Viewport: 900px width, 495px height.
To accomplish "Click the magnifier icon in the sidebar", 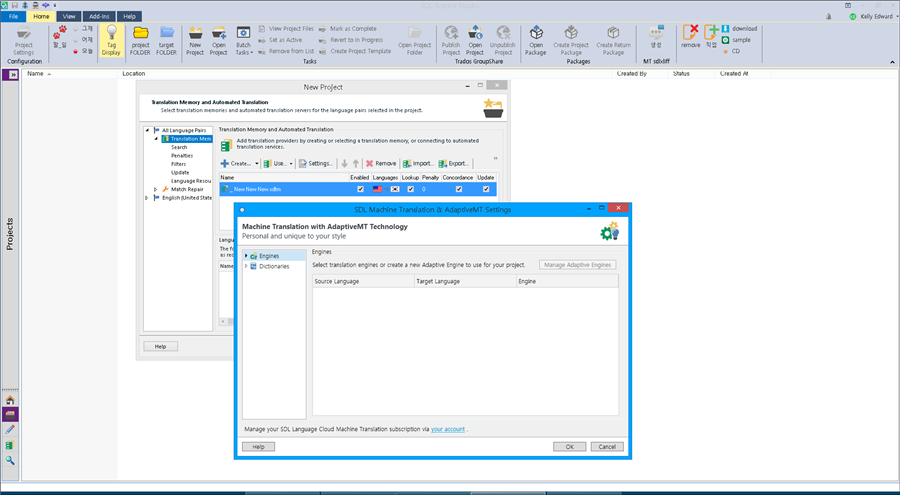I will pyautogui.click(x=10, y=460).
